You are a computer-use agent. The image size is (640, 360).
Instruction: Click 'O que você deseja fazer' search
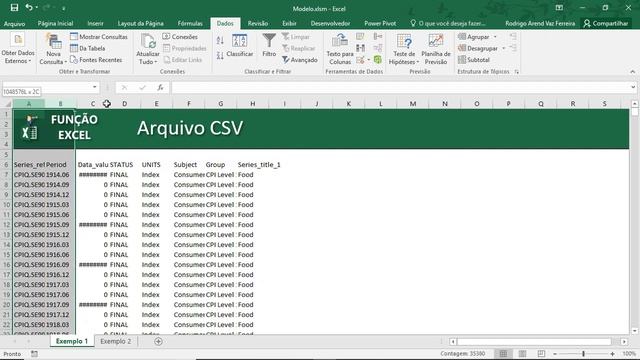point(448,23)
